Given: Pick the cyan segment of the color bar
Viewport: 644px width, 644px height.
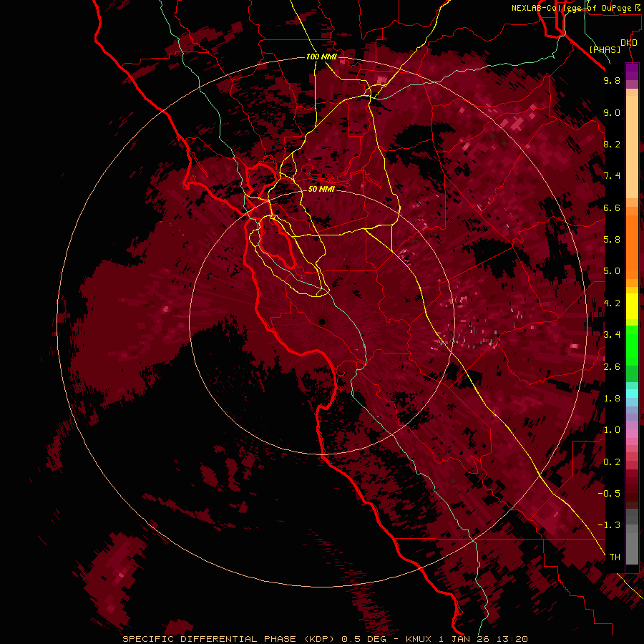Looking at the screenshot, I should click(x=632, y=394).
